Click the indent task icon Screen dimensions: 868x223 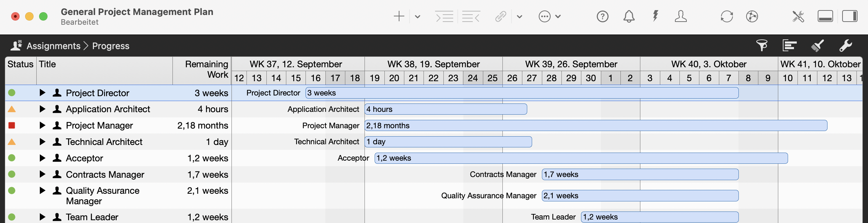click(444, 16)
